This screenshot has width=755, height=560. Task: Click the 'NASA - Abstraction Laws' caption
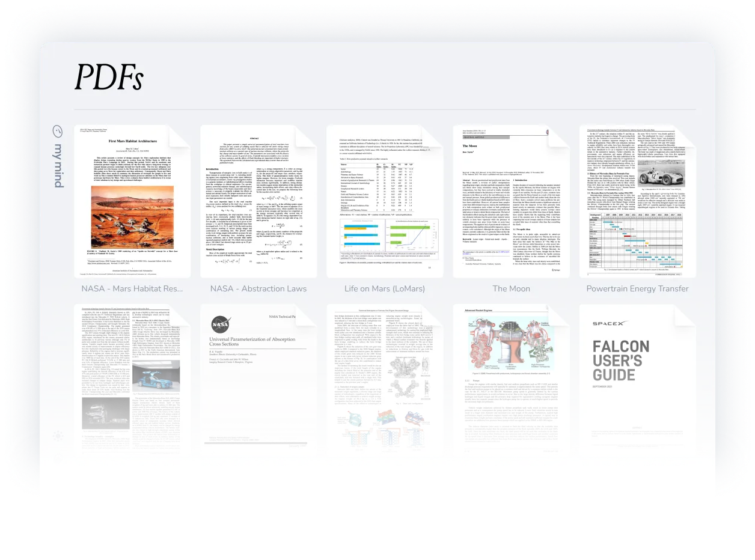point(258,288)
